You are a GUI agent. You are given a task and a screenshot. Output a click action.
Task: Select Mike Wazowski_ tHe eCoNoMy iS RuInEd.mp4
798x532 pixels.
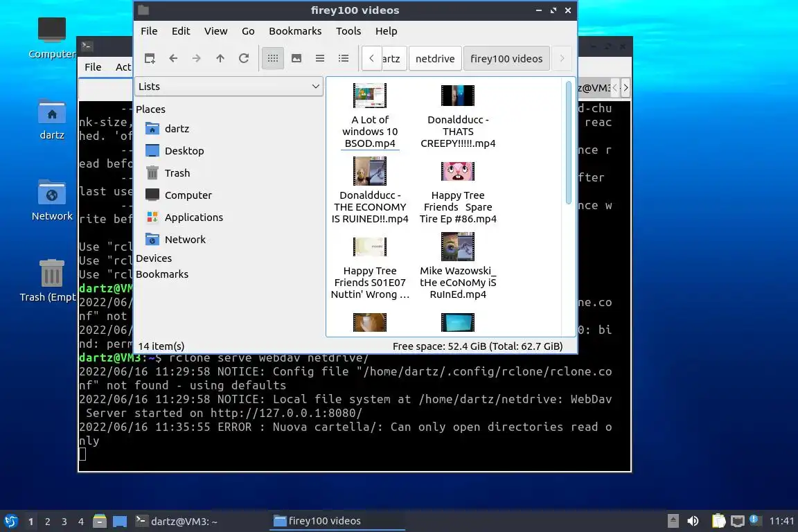point(458,266)
